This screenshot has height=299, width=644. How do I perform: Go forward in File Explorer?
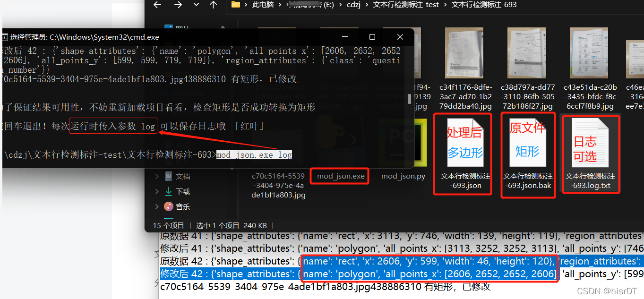178,5
